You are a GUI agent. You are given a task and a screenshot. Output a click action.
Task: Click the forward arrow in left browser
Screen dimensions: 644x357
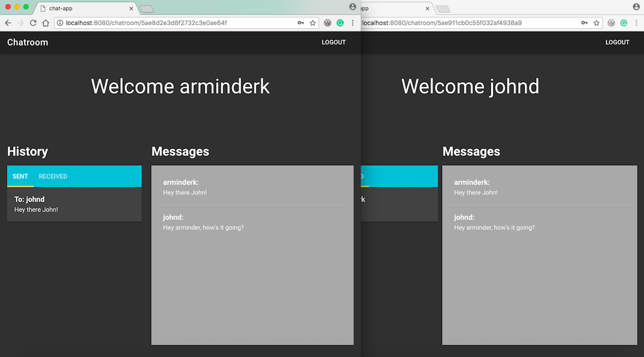pos(20,23)
